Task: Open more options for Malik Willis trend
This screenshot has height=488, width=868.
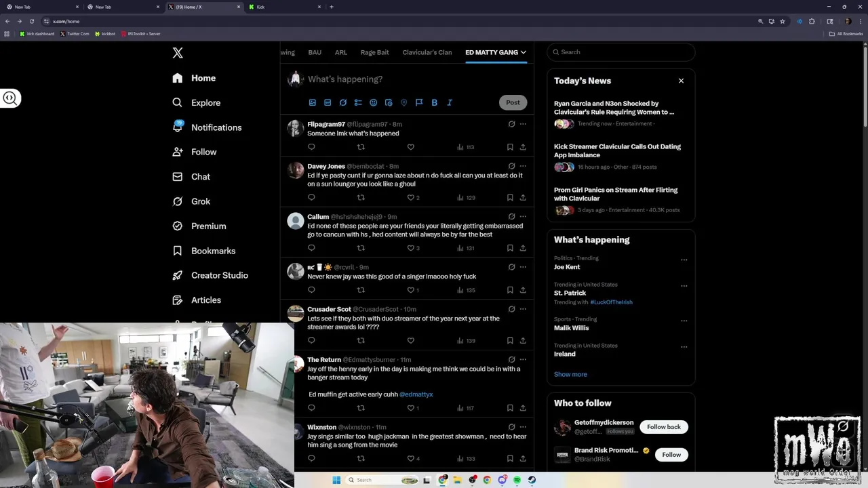Action: click(684, 321)
